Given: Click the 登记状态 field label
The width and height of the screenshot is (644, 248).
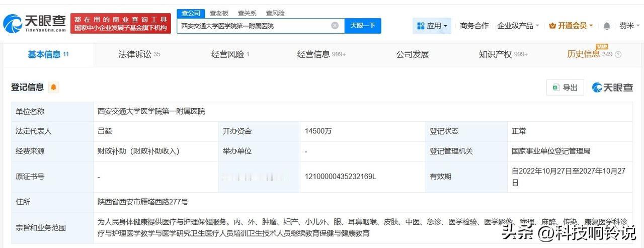Looking at the screenshot, I should click(x=444, y=131).
